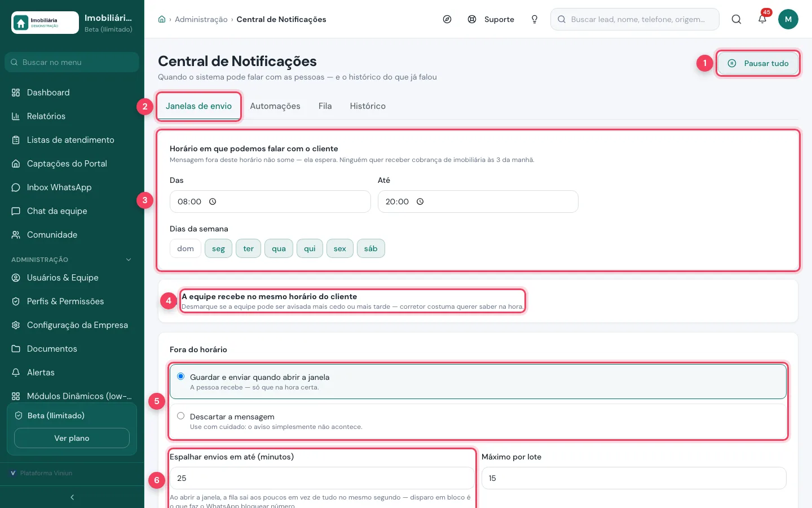This screenshot has height=508, width=812.
Task: Open Captações do Portal
Action: point(72,164)
